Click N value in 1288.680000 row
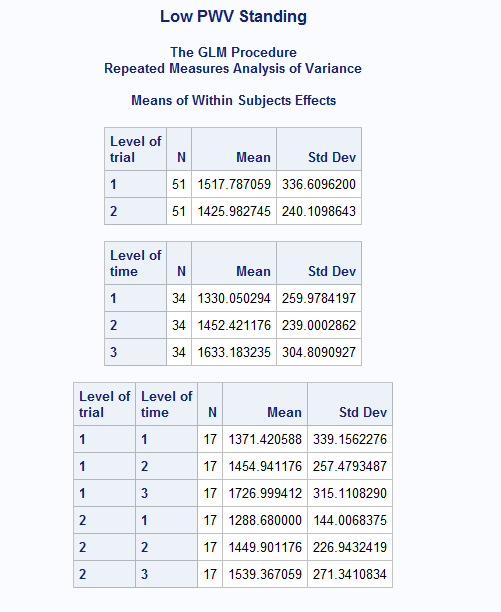Image resolution: width=501 pixels, height=612 pixels. click(x=210, y=520)
